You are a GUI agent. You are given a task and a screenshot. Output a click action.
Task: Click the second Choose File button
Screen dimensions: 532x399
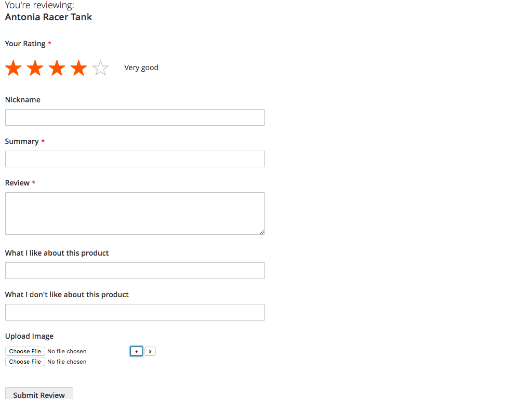(25, 362)
